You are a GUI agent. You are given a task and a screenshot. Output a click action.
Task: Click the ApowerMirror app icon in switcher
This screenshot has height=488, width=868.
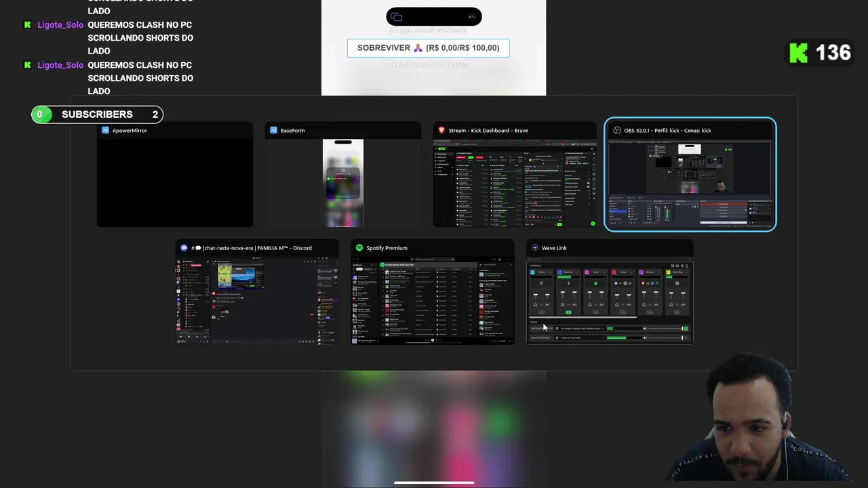coord(105,130)
